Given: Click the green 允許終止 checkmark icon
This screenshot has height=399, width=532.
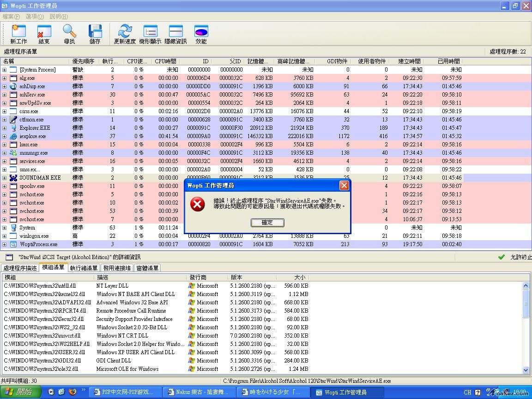Looking at the screenshot, I should [502, 257].
